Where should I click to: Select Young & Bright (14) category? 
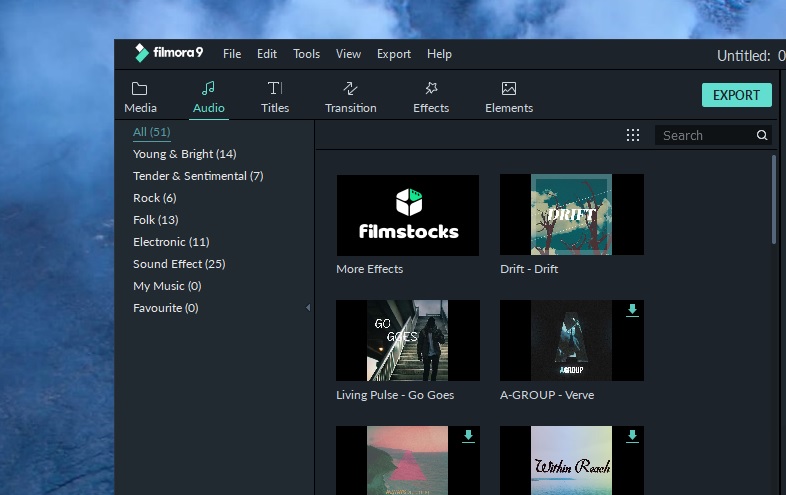click(x=184, y=154)
